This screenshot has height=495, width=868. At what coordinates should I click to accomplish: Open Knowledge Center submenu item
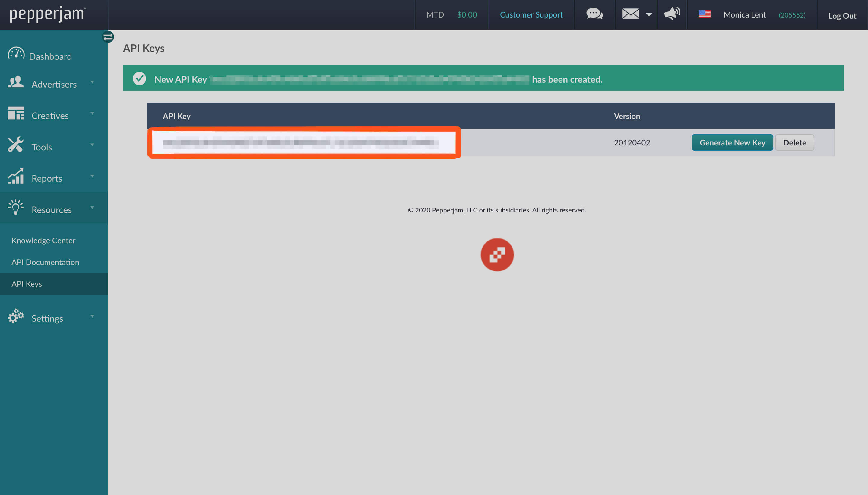43,240
